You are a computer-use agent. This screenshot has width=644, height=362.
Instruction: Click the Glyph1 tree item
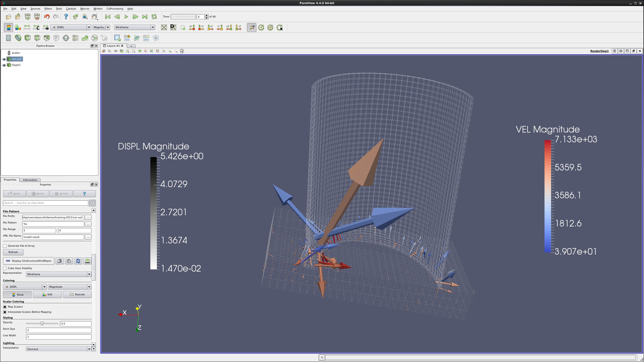click(x=16, y=65)
